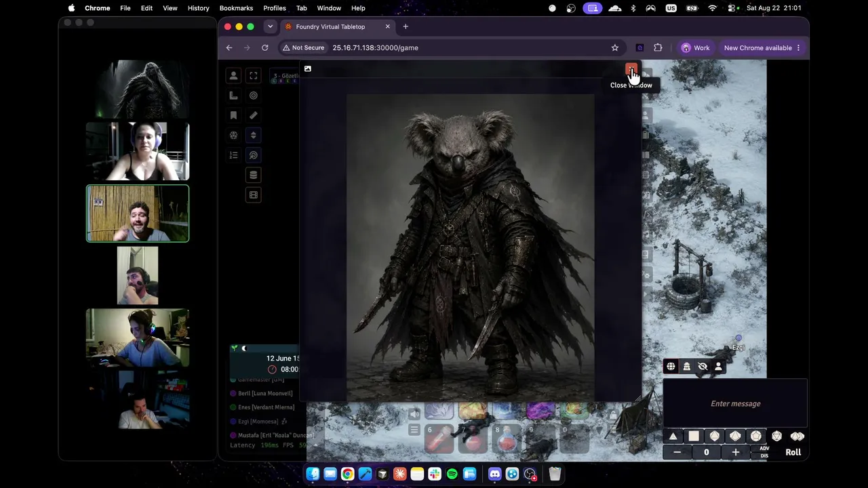Select the globe public roll mode
The image size is (868, 488).
(x=671, y=367)
